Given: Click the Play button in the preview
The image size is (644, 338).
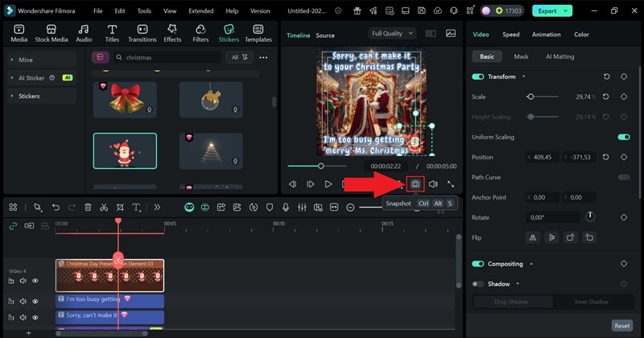Looking at the screenshot, I should pos(328,184).
